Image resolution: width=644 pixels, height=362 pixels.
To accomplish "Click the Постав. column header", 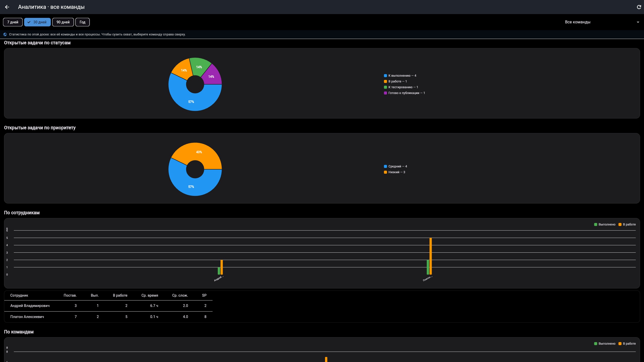I will (x=70, y=295).
